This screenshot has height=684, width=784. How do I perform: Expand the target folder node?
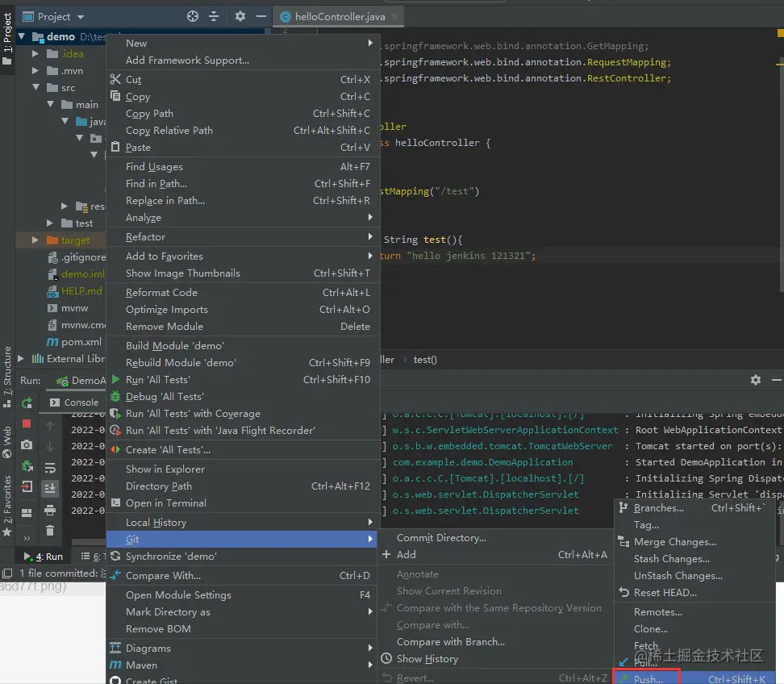35,240
